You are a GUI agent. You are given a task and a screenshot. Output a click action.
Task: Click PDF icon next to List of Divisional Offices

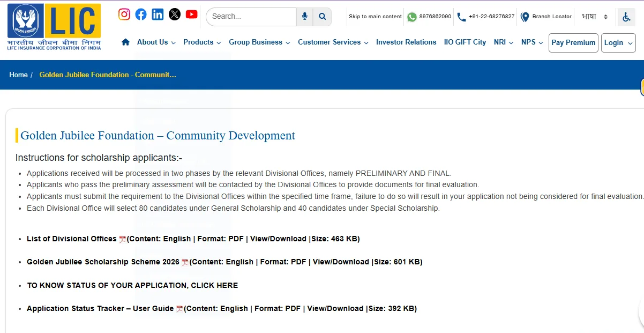pyautogui.click(x=123, y=239)
